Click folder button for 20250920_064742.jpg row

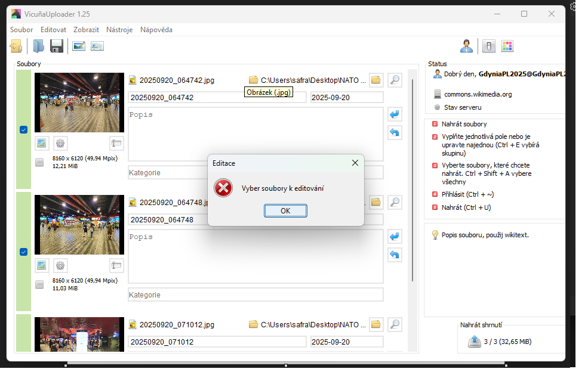click(376, 80)
